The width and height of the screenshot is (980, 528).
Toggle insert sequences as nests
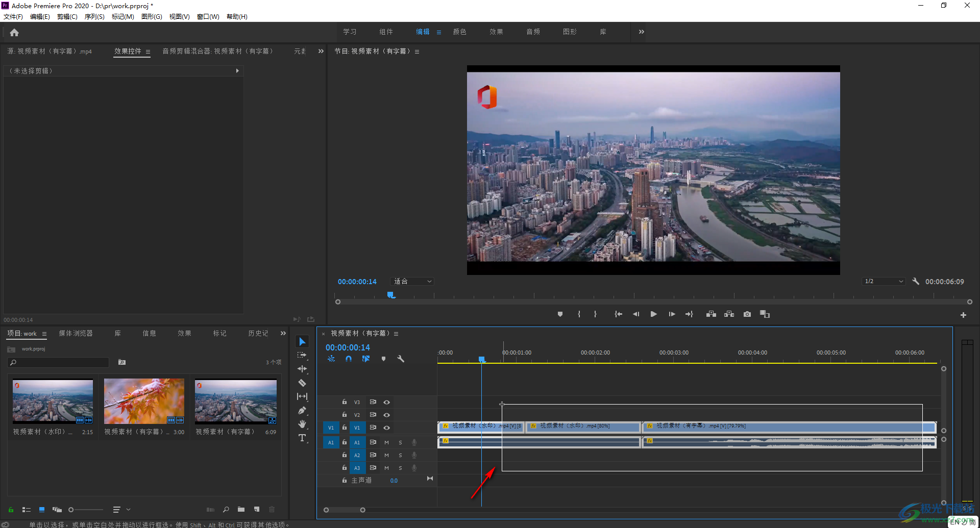tap(331, 359)
